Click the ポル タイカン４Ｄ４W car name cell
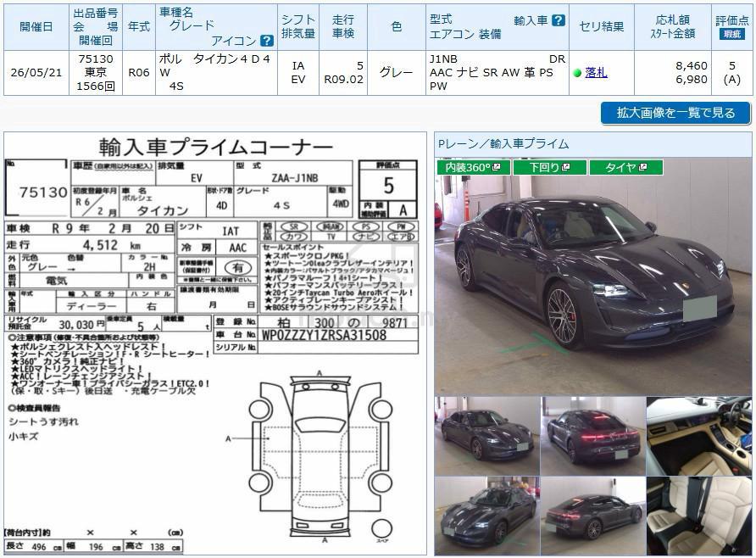This screenshot has width=756, height=558. 216,73
